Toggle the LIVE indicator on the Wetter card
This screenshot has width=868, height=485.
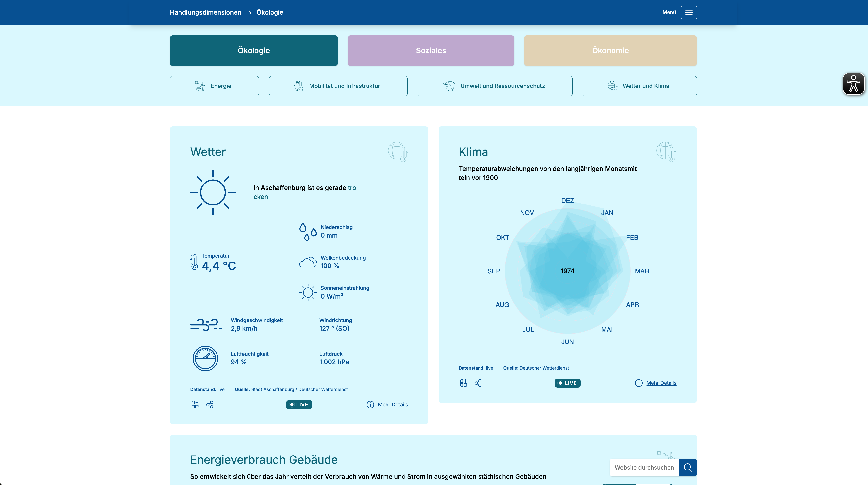[x=299, y=404]
